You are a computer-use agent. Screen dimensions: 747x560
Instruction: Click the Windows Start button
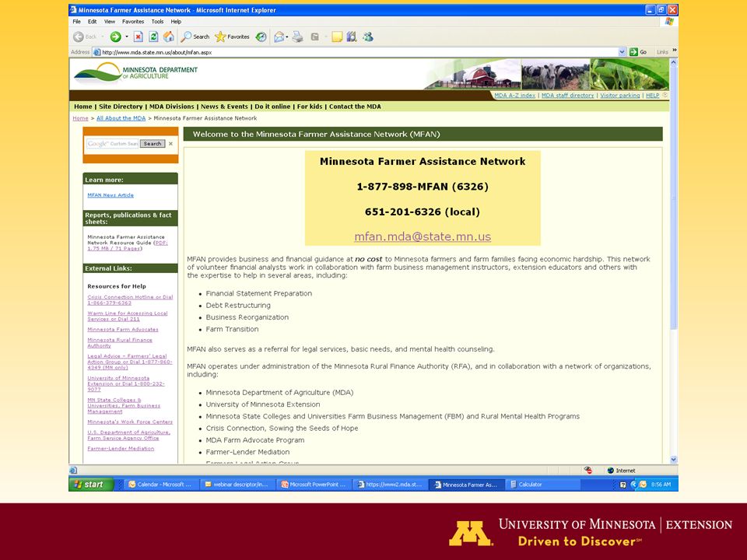click(x=91, y=485)
